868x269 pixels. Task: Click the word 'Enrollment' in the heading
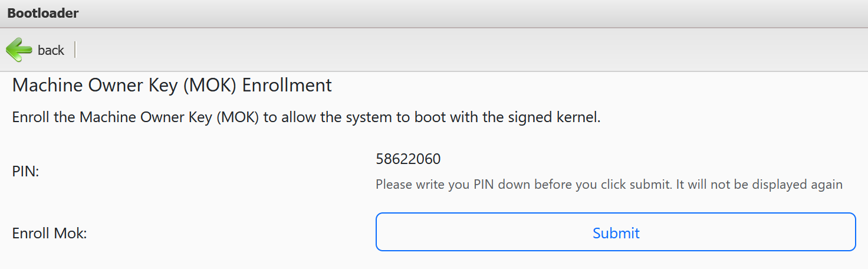287,86
